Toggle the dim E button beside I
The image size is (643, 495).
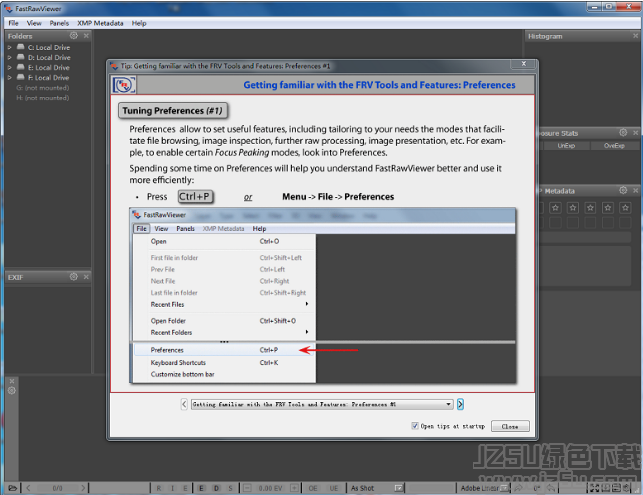coord(185,488)
